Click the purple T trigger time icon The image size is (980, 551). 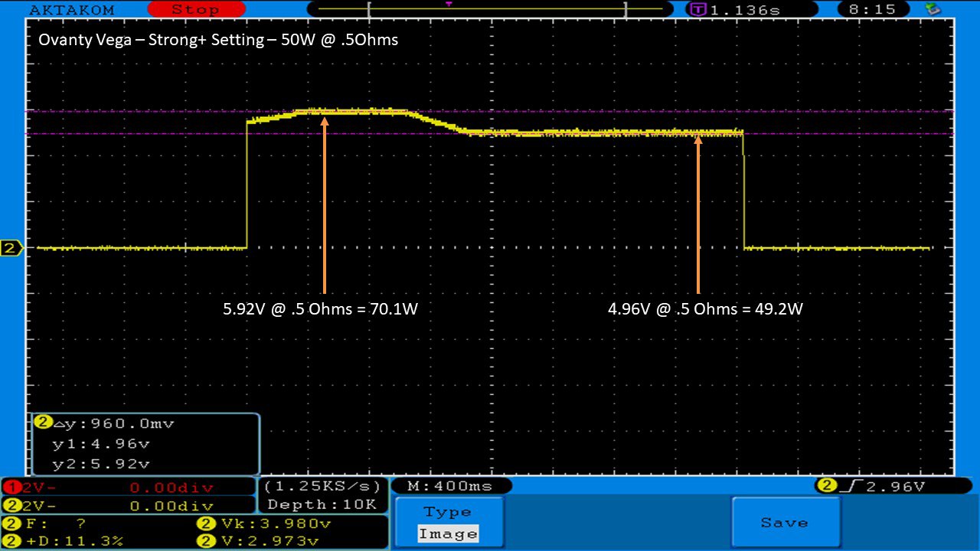point(697,9)
